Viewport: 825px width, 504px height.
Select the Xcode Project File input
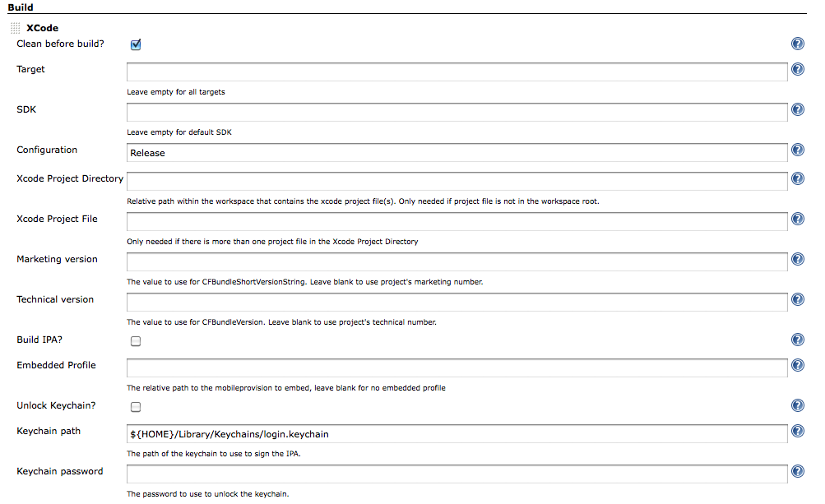(x=457, y=221)
